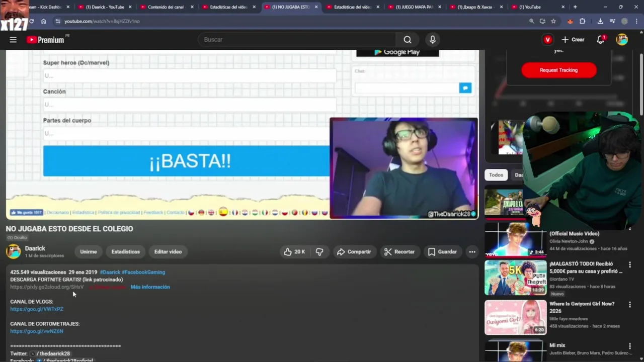Click the ¡¡BASTA!! button in video
The height and width of the screenshot is (362, 644).
coord(186,161)
